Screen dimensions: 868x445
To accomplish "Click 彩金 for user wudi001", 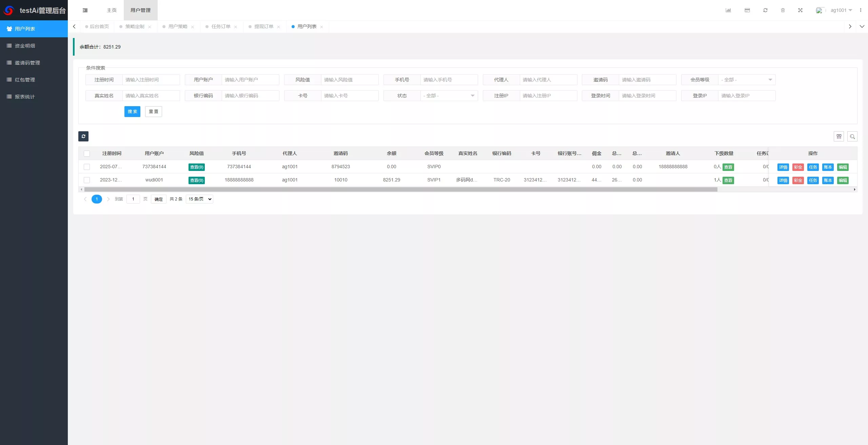I will coord(798,180).
